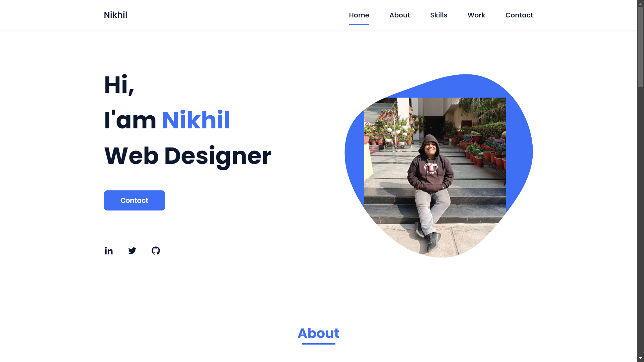Click the empty scrollbar track below the thumb

coord(640,221)
